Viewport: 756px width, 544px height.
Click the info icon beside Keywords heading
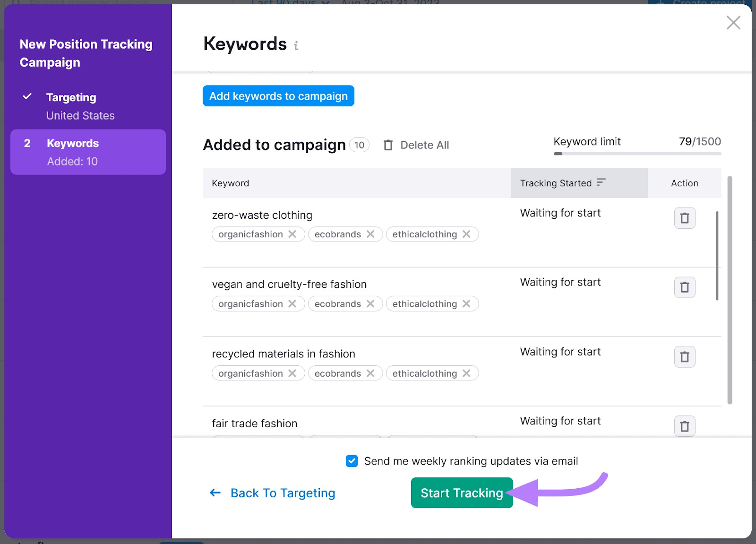[296, 46]
